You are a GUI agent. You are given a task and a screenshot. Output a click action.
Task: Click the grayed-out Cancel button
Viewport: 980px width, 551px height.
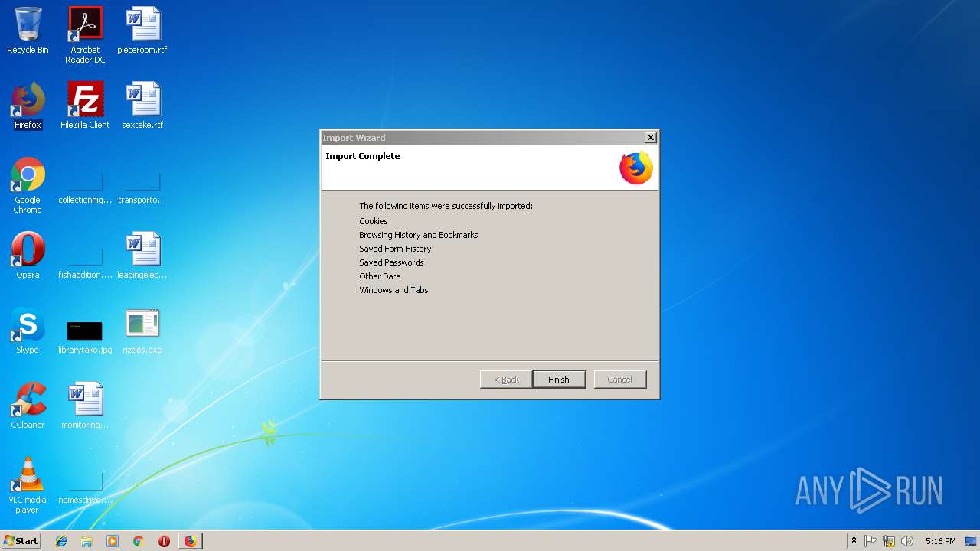click(x=620, y=380)
